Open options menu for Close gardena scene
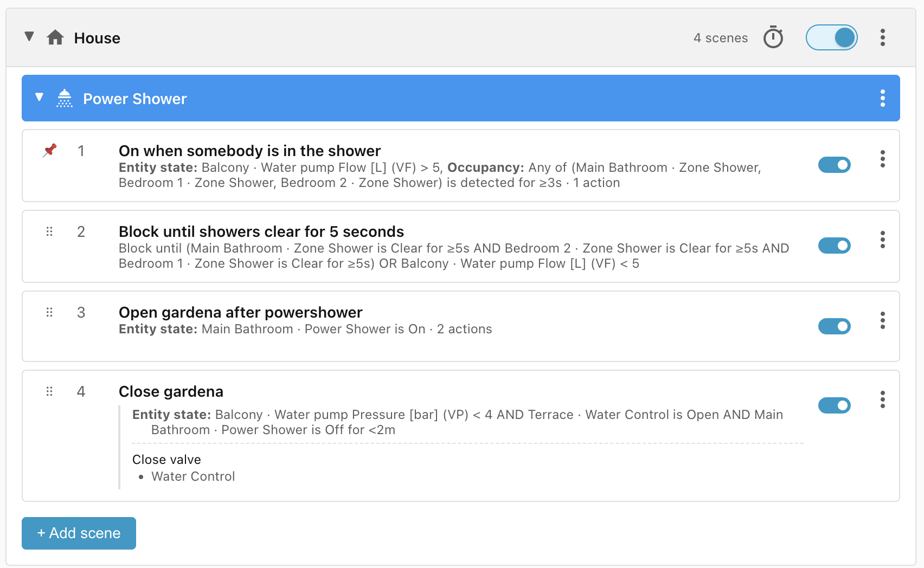 tap(883, 399)
